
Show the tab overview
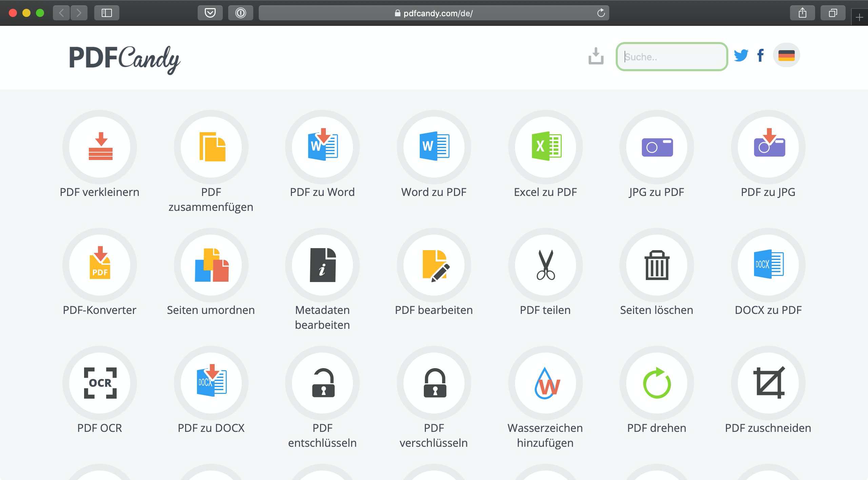pyautogui.click(x=833, y=13)
